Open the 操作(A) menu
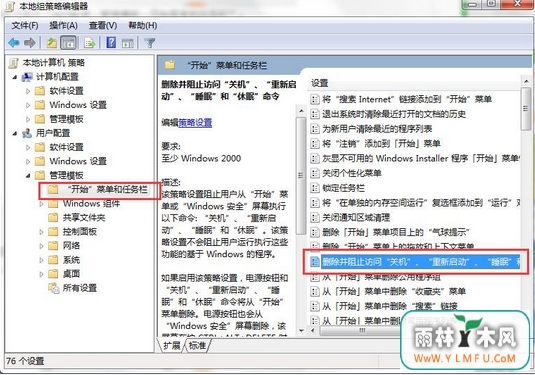Screen dimensions: 535x375 point(63,26)
